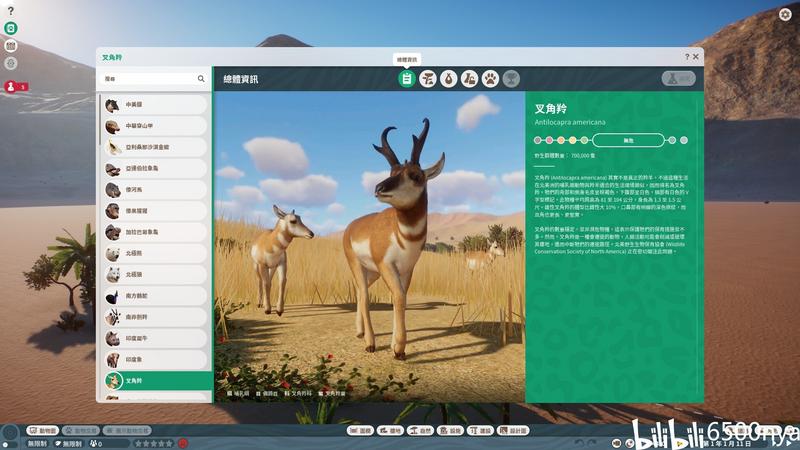Click the calendar-like sidebar icon

[11, 46]
